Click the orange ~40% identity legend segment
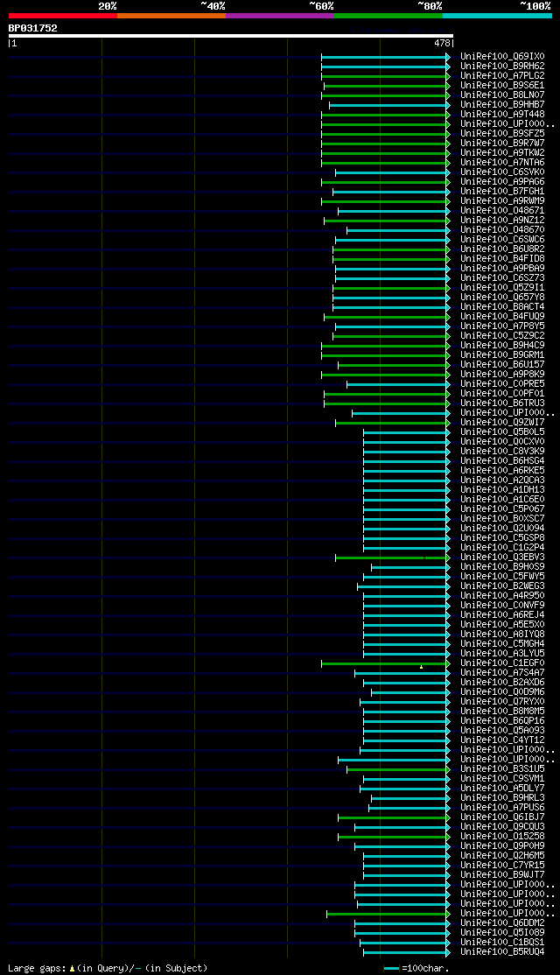Screen dimensions: 560x975 click(171, 16)
